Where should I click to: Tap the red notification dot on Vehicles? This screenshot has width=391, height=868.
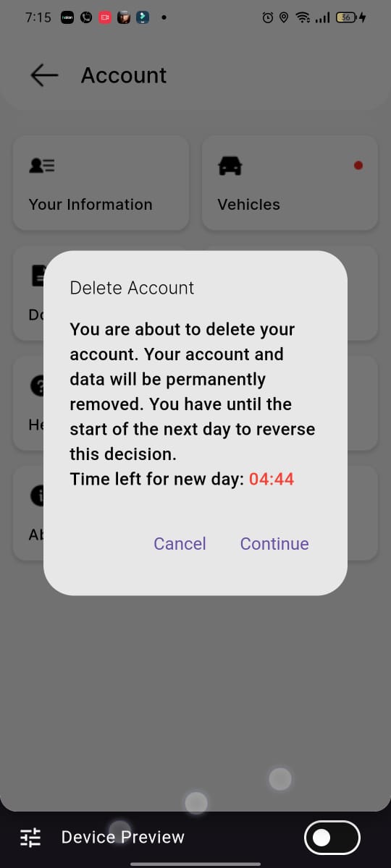[358, 166]
